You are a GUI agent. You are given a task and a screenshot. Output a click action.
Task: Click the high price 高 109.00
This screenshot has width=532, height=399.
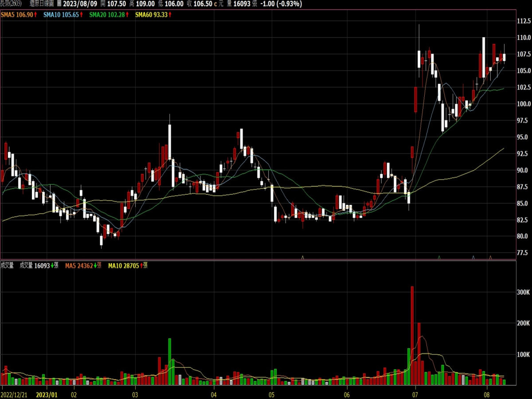point(142,4)
